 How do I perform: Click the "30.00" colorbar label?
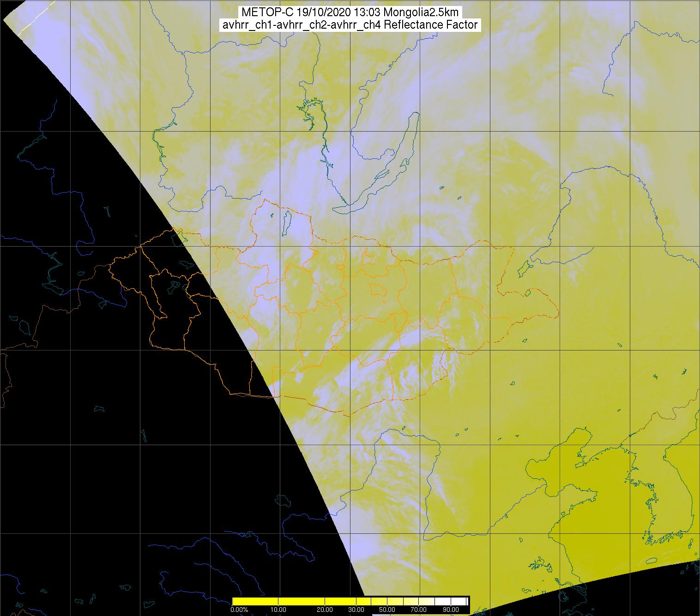coord(357,610)
